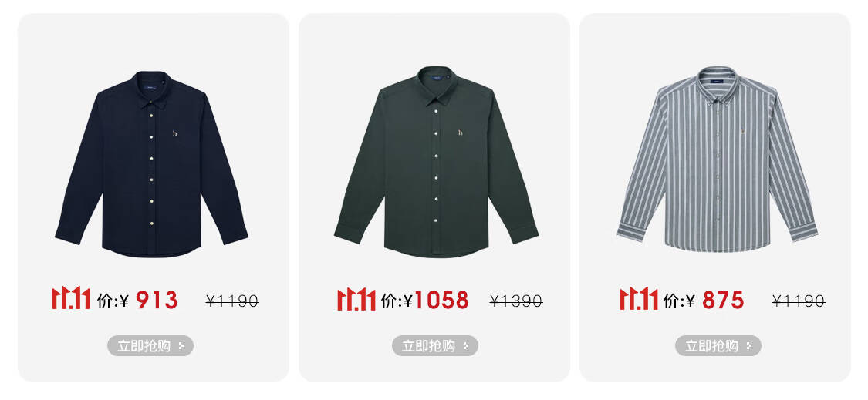This screenshot has width=868, height=400.
Task: Click 立即抢购 button under green shirt
Action: pos(435,346)
